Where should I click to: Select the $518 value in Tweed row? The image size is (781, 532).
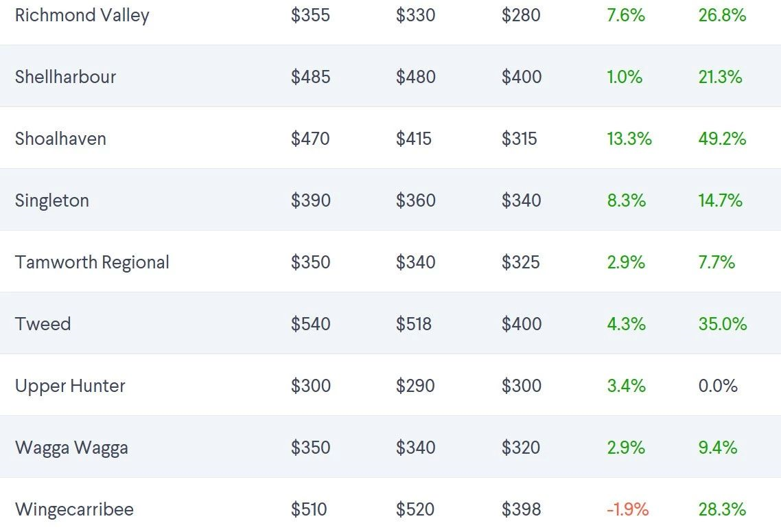tap(414, 324)
